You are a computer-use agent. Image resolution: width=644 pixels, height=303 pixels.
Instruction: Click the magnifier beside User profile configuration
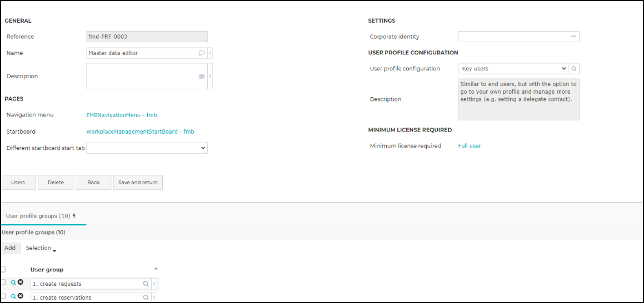pos(574,68)
